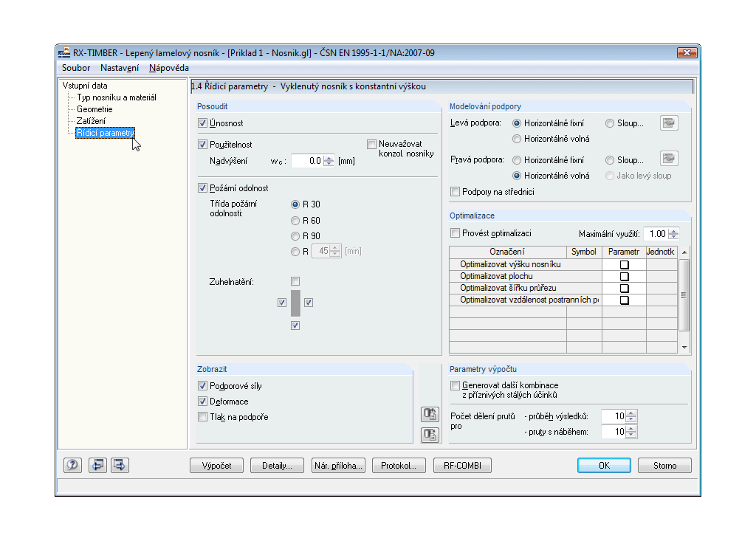
Task: Select Horizontálně fixní for Pravá podpora
Action: click(x=515, y=159)
